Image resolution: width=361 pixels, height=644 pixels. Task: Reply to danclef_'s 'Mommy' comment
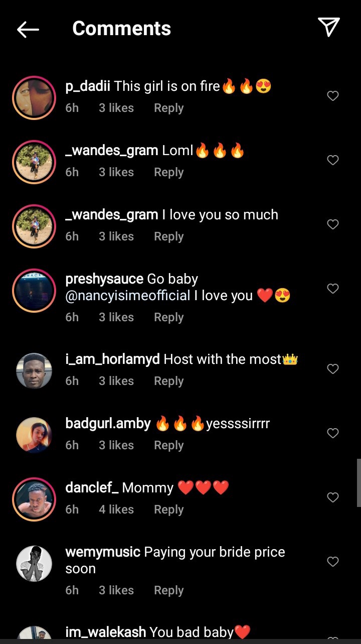[168, 509]
